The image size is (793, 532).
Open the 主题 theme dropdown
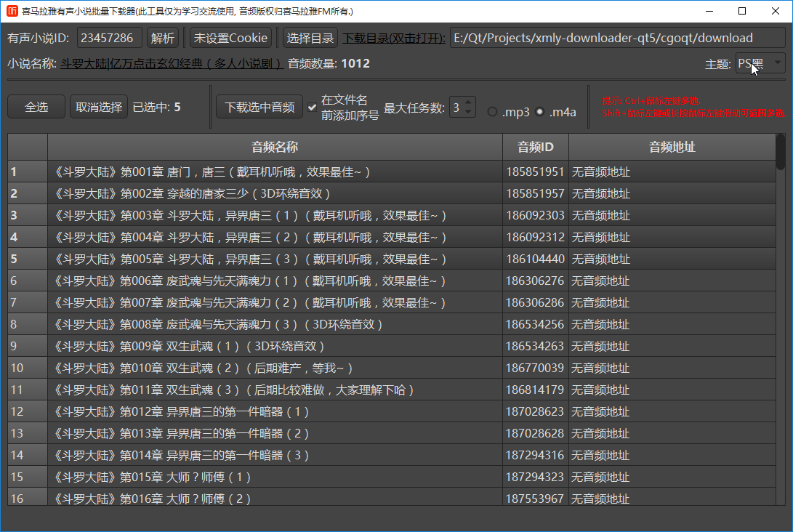pyautogui.click(x=760, y=64)
